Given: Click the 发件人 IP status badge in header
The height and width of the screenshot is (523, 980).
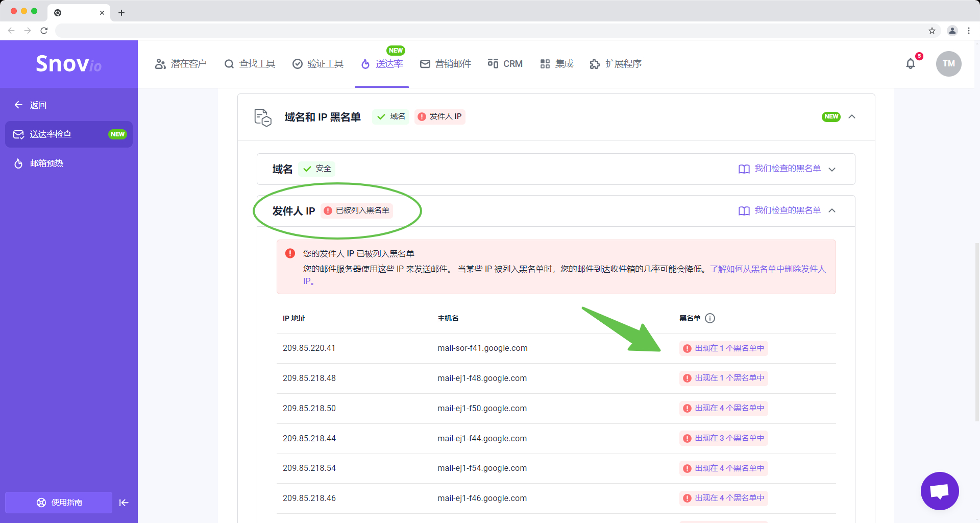Looking at the screenshot, I should click(x=439, y=116).
